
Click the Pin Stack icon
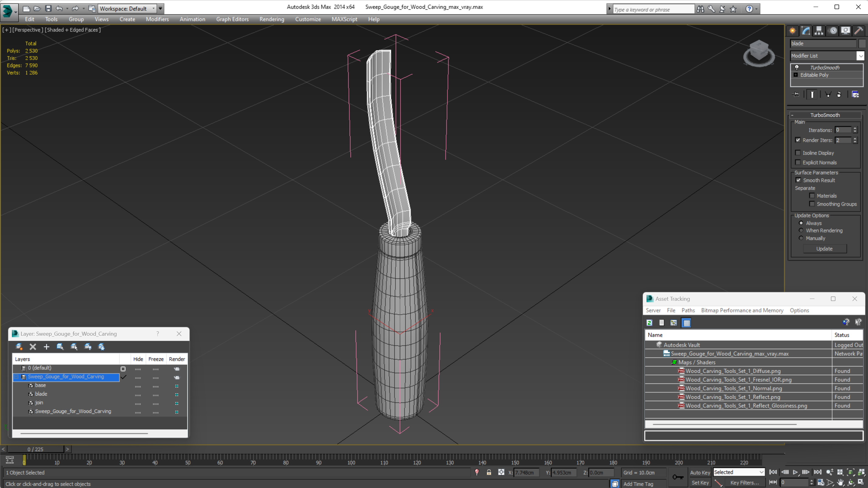point(796,94)
